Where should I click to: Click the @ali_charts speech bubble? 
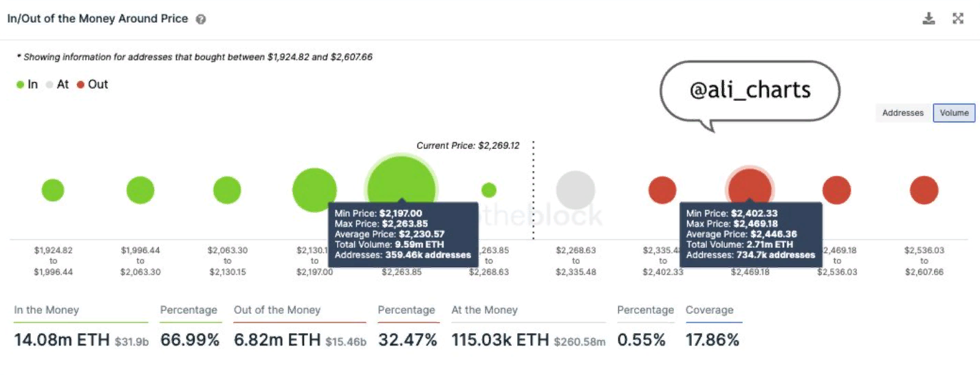[x=750, y=91]
